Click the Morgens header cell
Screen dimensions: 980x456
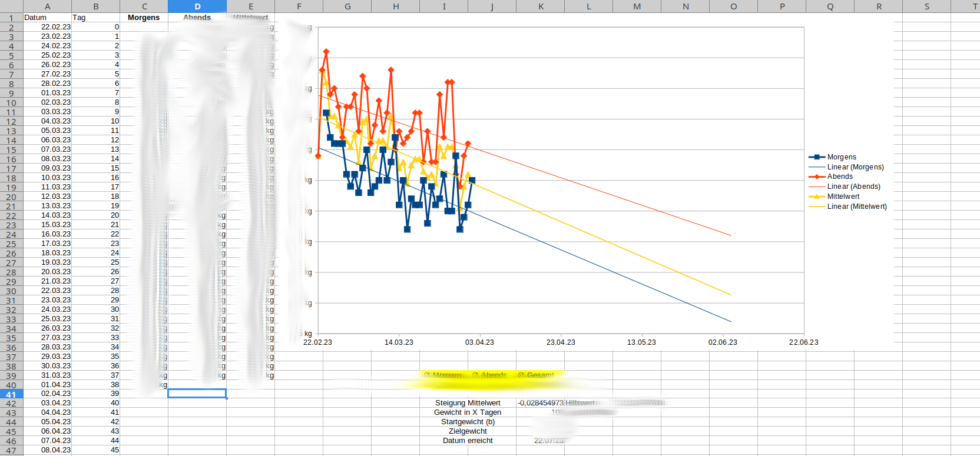[144, 18]
